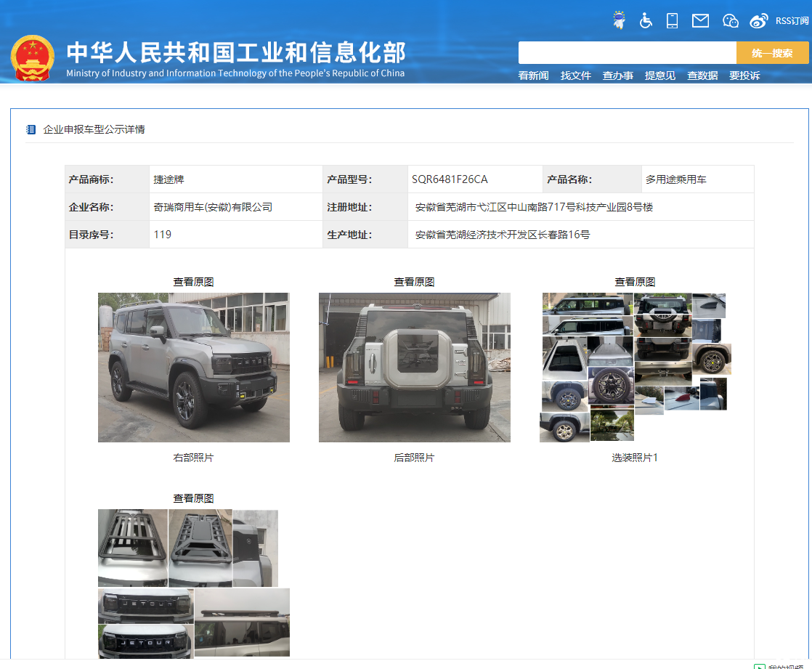Click 查看原图 above the 右部照片 image
This screenshot has height=669, width=812.
(x=193, y=282)
